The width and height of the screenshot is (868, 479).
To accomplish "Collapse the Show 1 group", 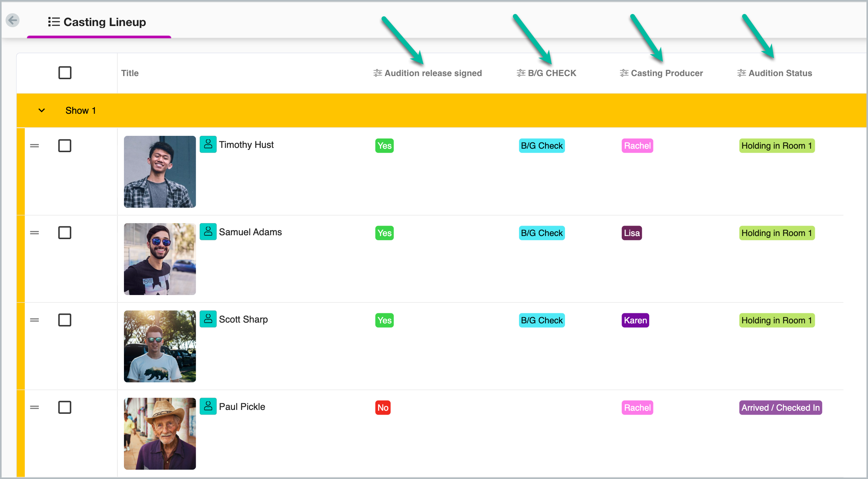I will pyautogui.click(x=42, y=111).
